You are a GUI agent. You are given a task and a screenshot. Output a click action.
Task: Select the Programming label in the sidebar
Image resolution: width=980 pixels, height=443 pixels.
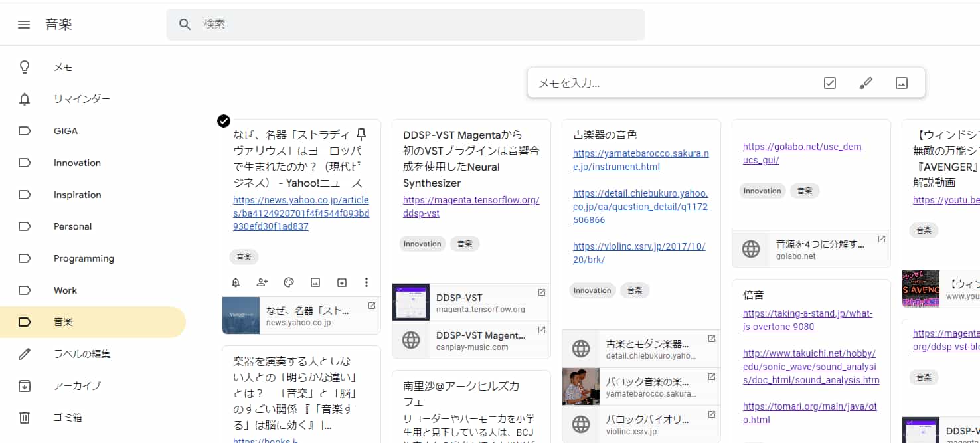point(83,258)
